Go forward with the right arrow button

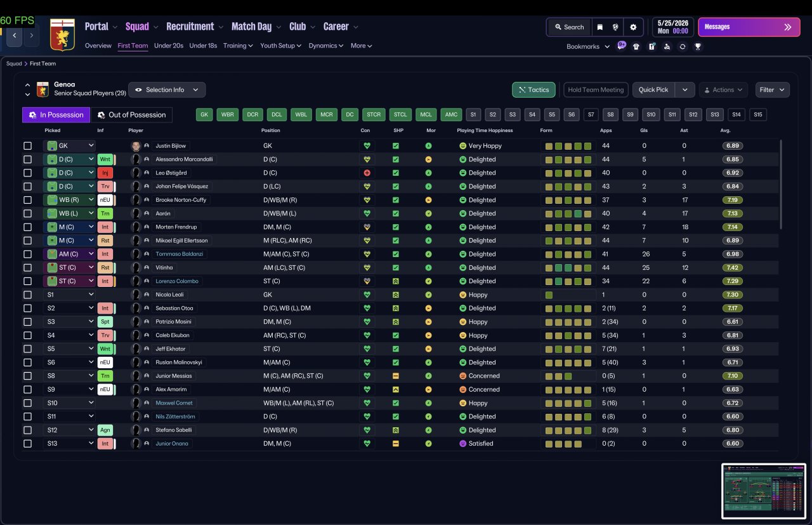[x=31, y=36]
